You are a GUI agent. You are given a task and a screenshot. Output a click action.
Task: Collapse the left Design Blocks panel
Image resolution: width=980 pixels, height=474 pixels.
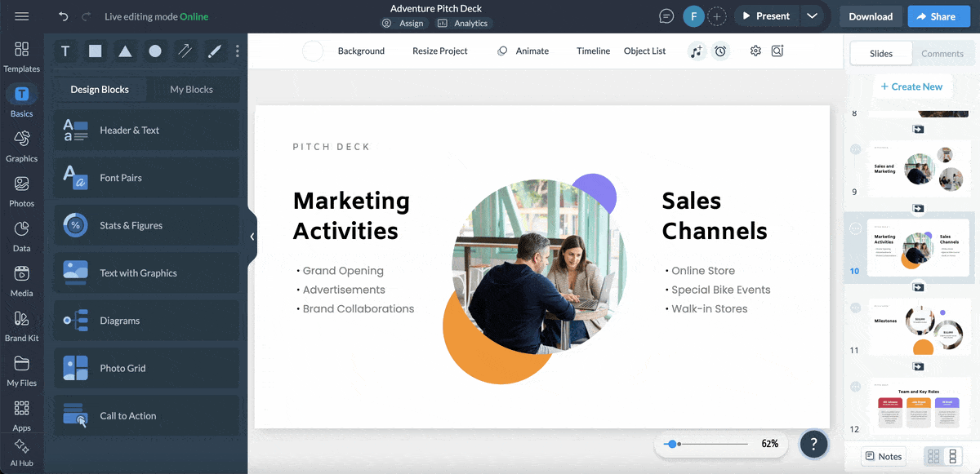(x=252, y=237)
